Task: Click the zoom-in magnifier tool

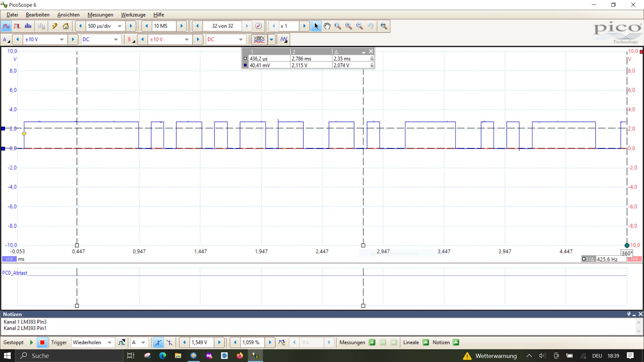Action: (349, 26)
